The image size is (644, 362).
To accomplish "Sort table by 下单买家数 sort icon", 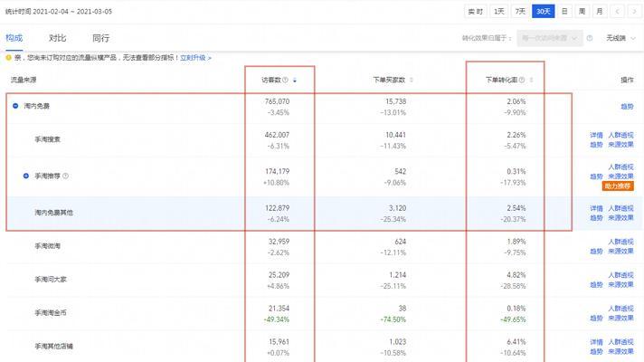I will pyautogui.click(x=412, y=80).
